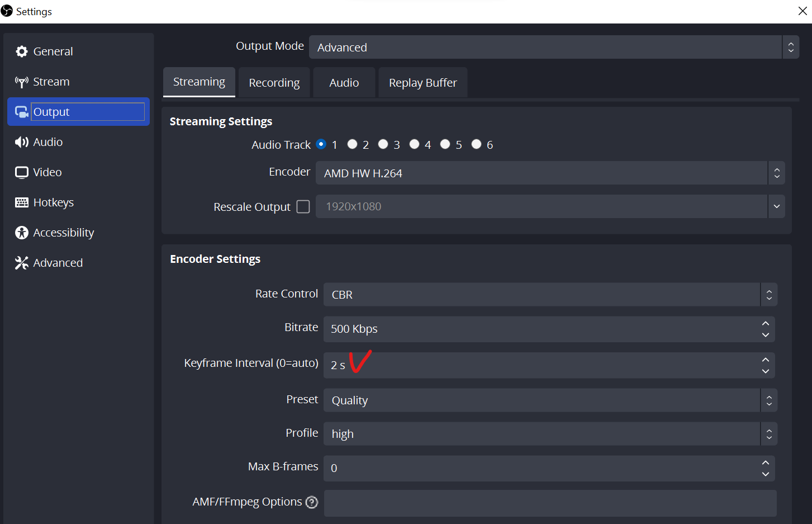Open Advanced tools icon section
Viewport: 812px width, 524px height.
point(22,263)
